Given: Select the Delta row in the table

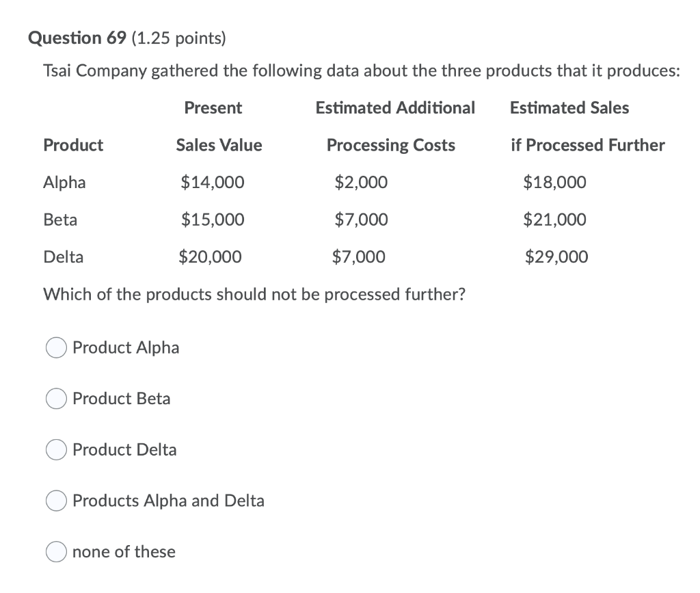Looking at the screenshot, I should (64, 256).
